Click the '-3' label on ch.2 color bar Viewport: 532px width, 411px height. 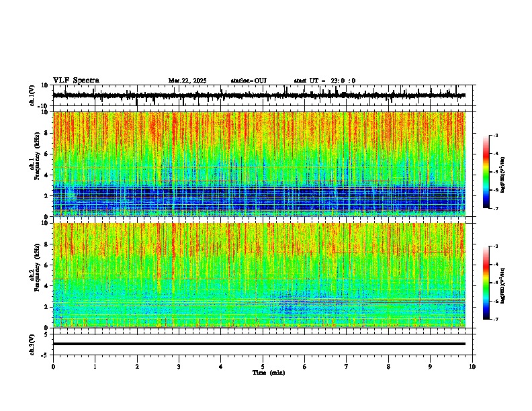[x=495, y=246]
